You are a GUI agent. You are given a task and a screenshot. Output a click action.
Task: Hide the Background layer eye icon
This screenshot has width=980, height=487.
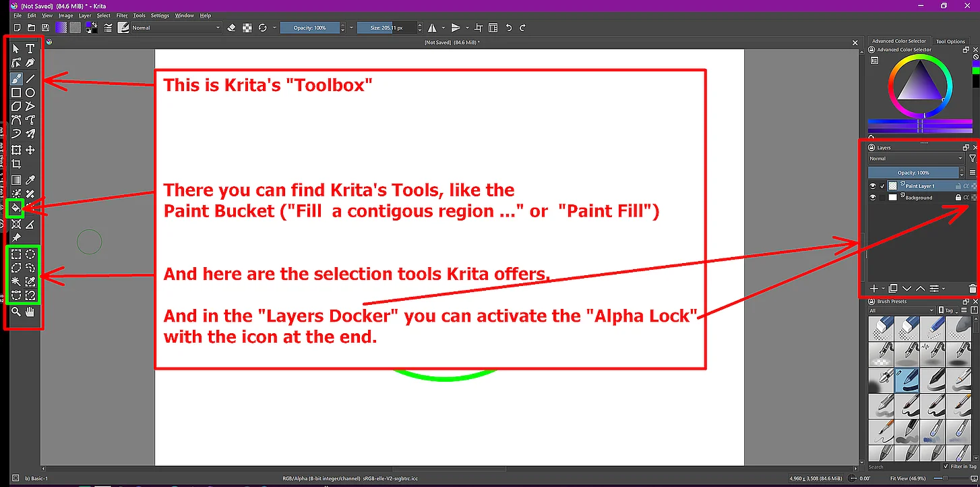pyautogui.click(x=873, y=198)
